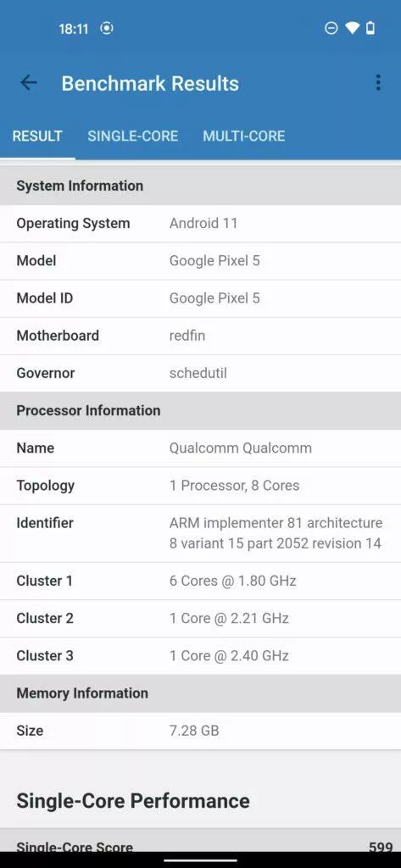Select the RESULT tab
401x868 pixels.
[x=37, y=136]
